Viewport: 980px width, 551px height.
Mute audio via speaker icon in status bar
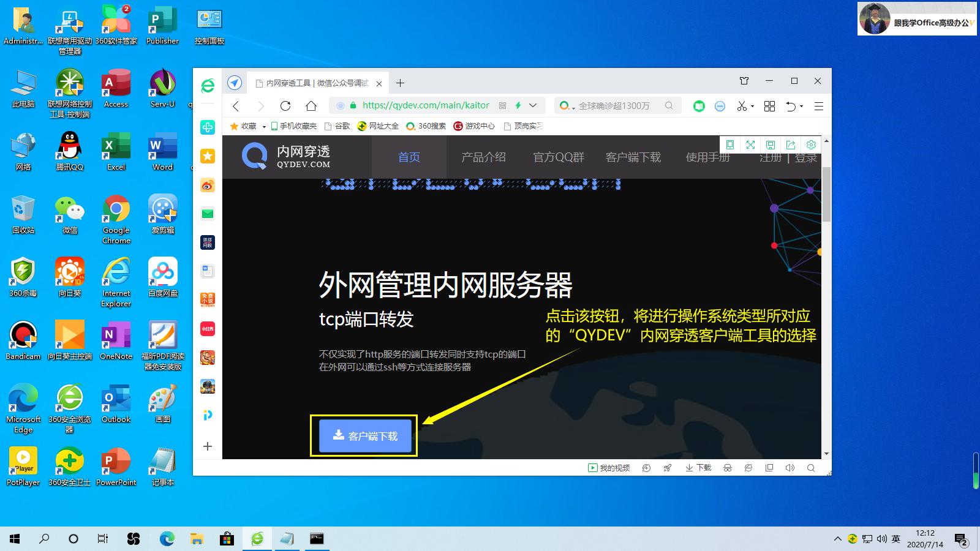click(790, 468)
